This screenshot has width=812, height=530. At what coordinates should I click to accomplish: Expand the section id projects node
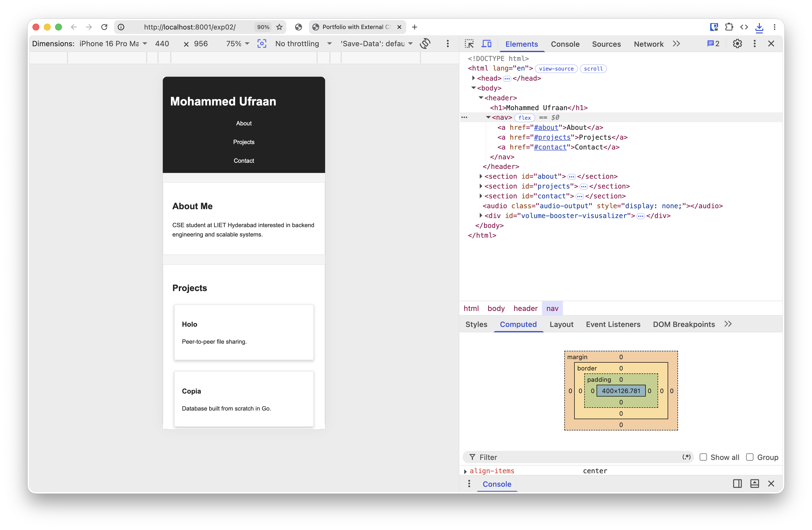pos(481,186)
